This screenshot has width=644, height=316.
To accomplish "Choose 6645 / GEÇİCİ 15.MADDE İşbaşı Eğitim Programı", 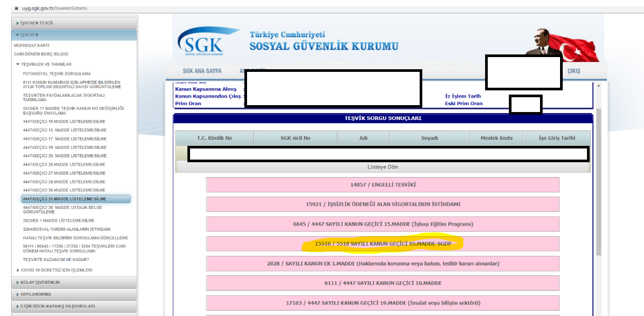I will tap(383, 224).
